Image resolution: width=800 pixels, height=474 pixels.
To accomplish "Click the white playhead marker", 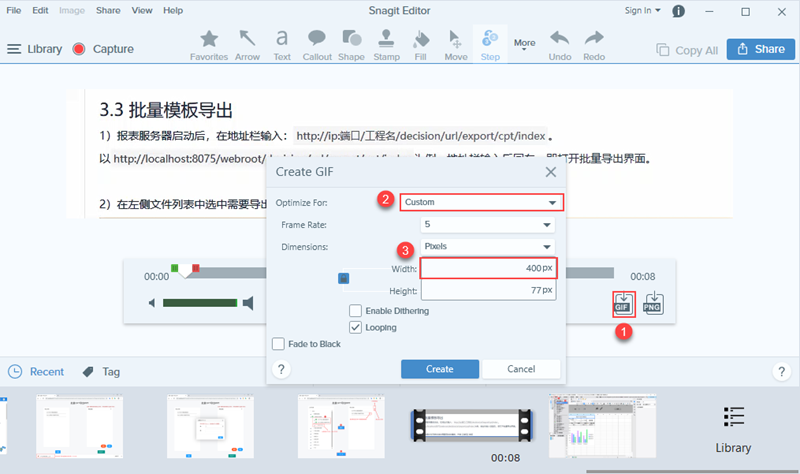I will [185, 271].
